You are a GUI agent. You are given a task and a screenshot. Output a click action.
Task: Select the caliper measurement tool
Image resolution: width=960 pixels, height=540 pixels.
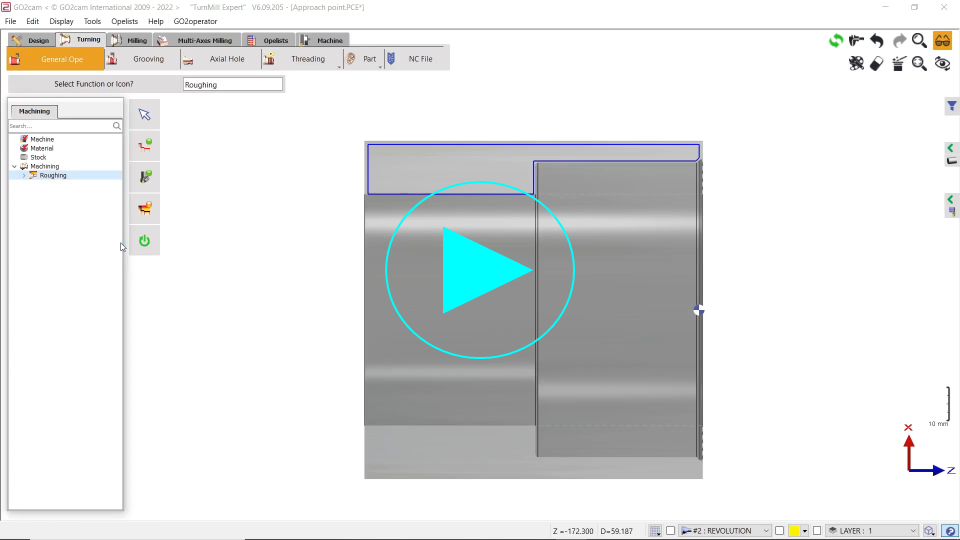[x=856, y=41]
